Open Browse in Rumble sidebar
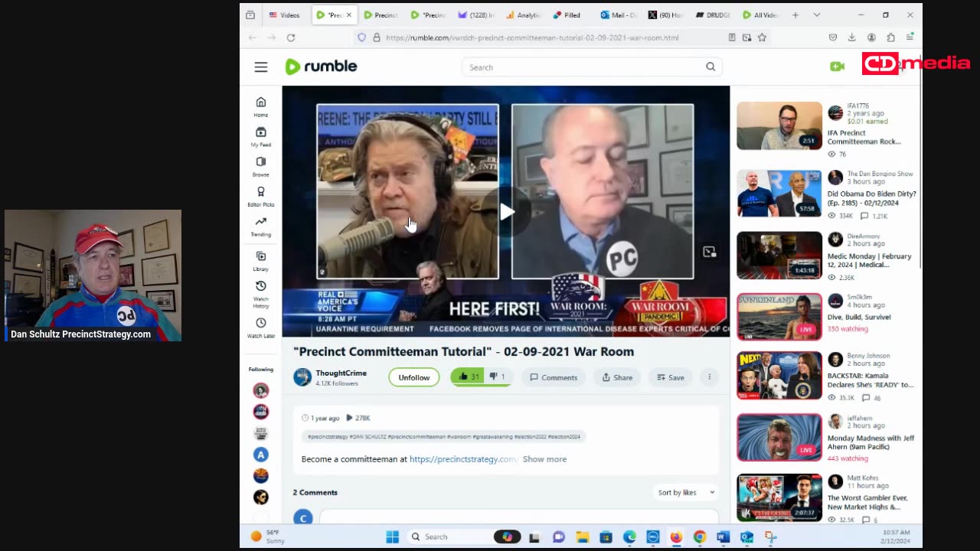The width and height of the screenshot is (980, 551). coord(261,166)
